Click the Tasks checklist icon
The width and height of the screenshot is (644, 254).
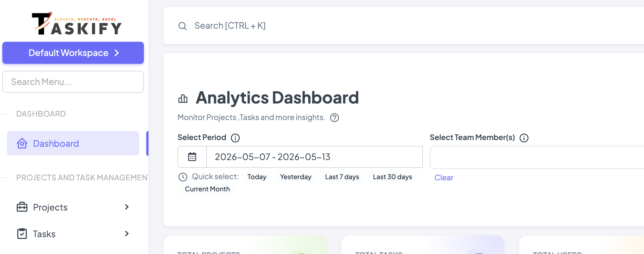click(x=22, y=234)
